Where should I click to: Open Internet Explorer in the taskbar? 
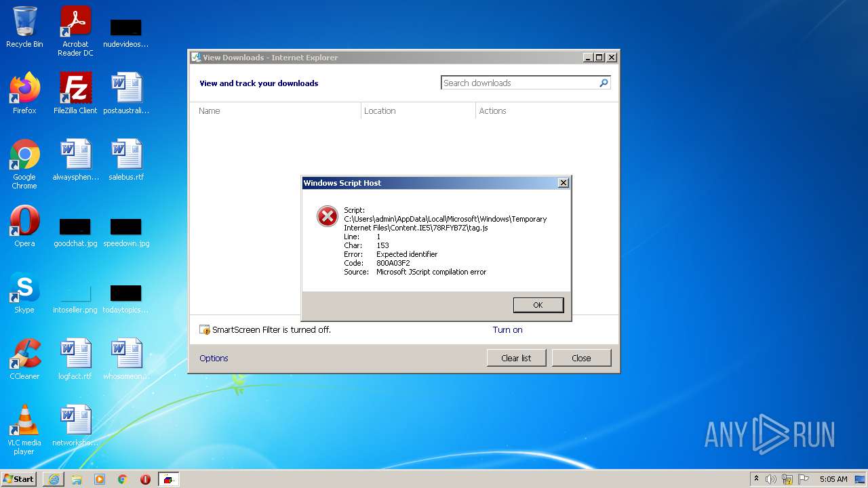(x=54, y=479)
